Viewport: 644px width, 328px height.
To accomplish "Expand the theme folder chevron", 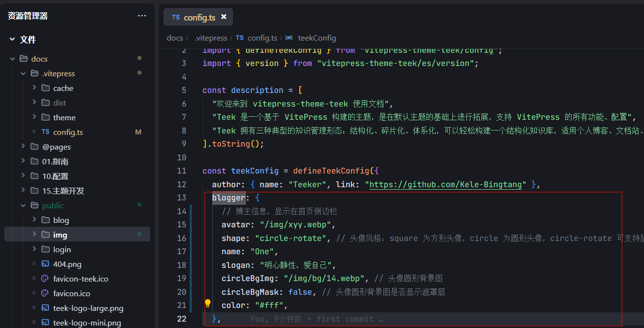I will click(34, 117).
